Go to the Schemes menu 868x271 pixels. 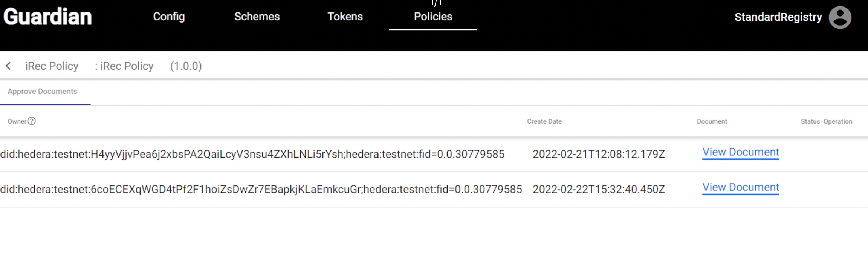pos(257,17)
